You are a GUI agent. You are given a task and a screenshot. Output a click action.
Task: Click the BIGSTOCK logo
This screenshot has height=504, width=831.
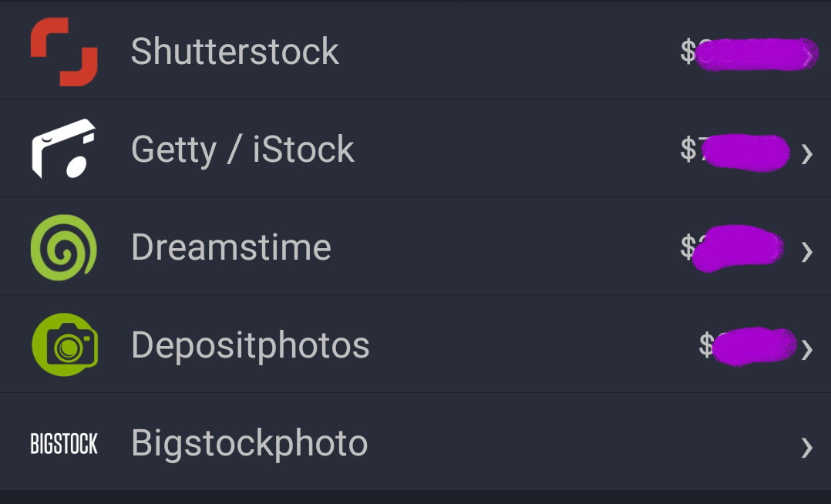64,444
